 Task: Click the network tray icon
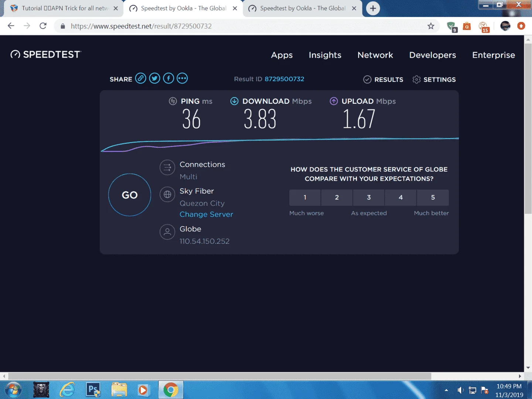point(473,390)
